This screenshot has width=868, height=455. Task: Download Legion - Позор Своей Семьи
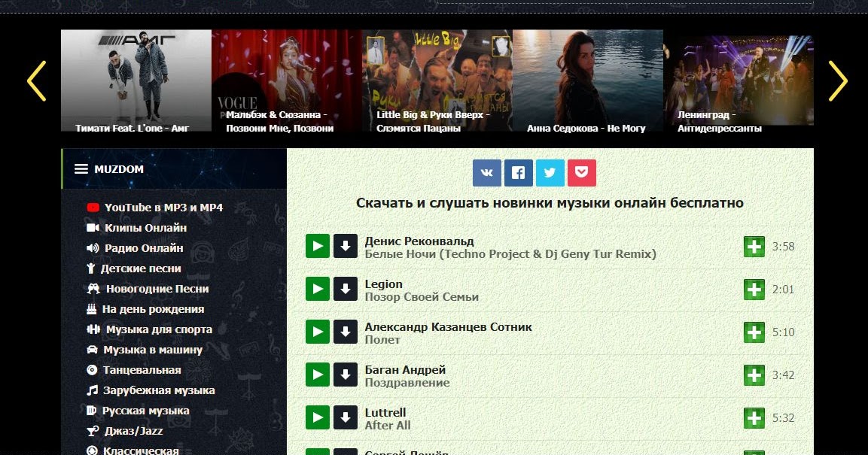[346, 289]
